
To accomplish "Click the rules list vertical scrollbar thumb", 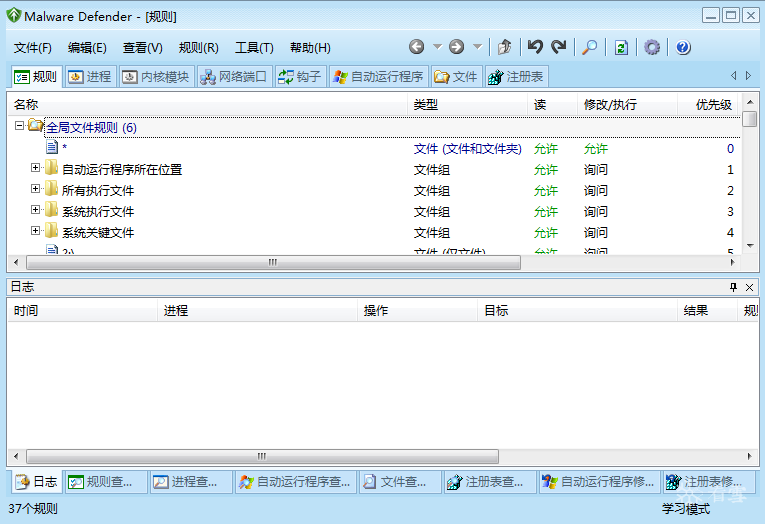I will [x=750, y=119].
